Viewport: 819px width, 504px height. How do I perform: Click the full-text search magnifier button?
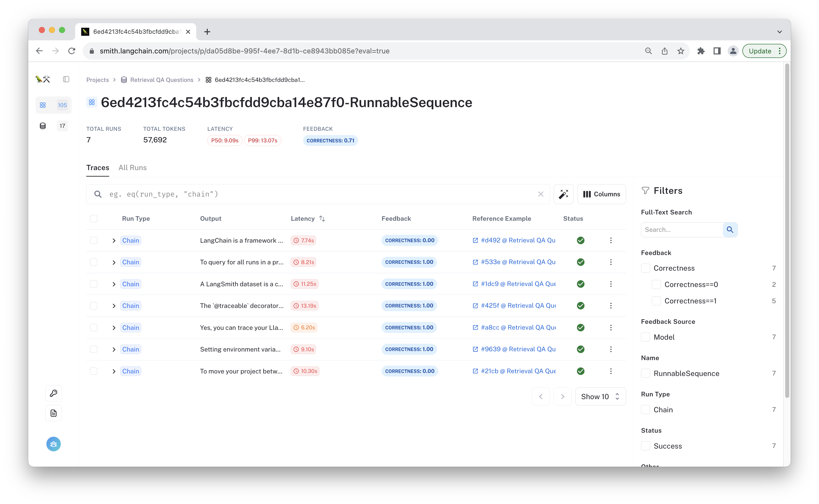coord(730,230)
